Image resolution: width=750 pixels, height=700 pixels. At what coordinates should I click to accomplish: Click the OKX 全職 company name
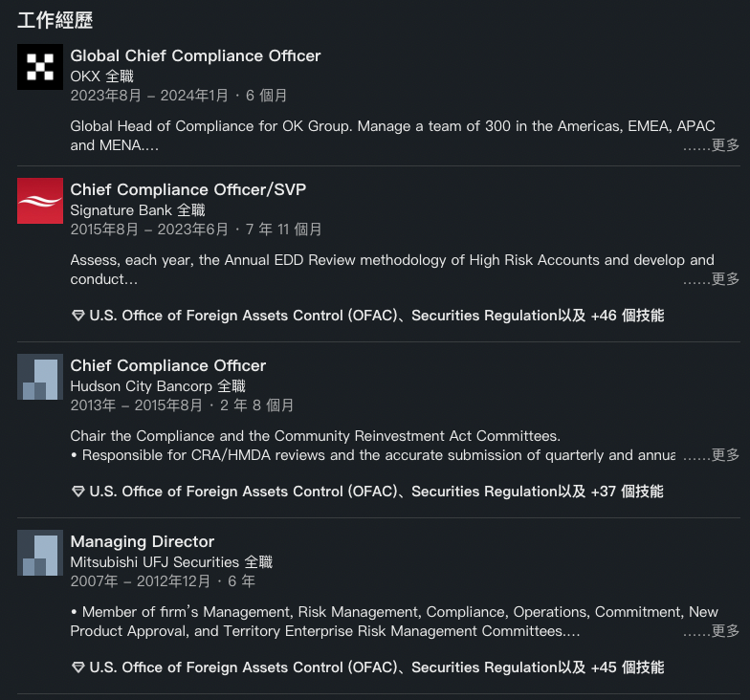click(102, 76)
